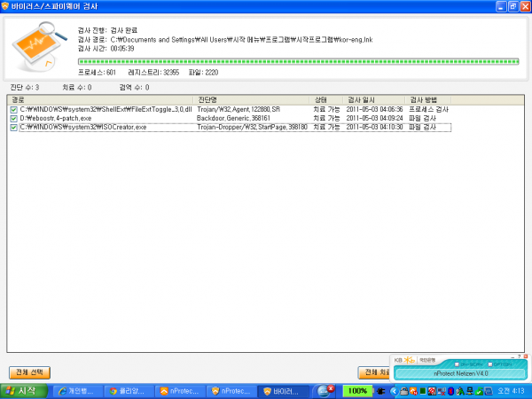Click the 전체 치료 button
Screen dimensions: 532x399
tap(375, 372)
